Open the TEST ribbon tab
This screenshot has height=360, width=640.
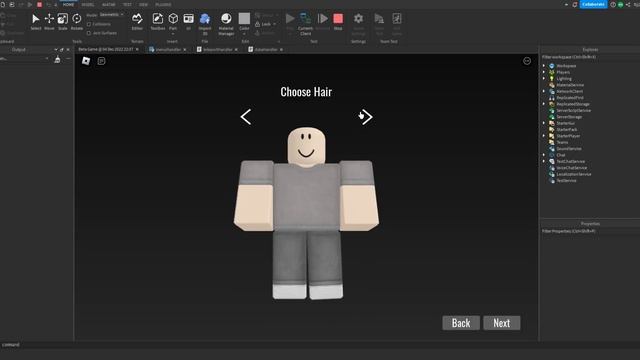127,4
